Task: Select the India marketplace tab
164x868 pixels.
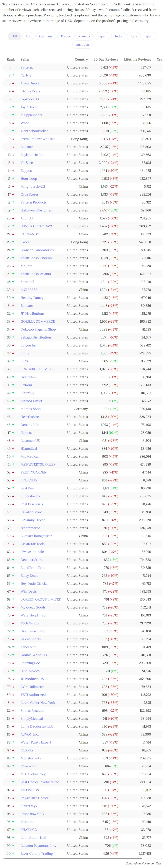Action: 118,36
